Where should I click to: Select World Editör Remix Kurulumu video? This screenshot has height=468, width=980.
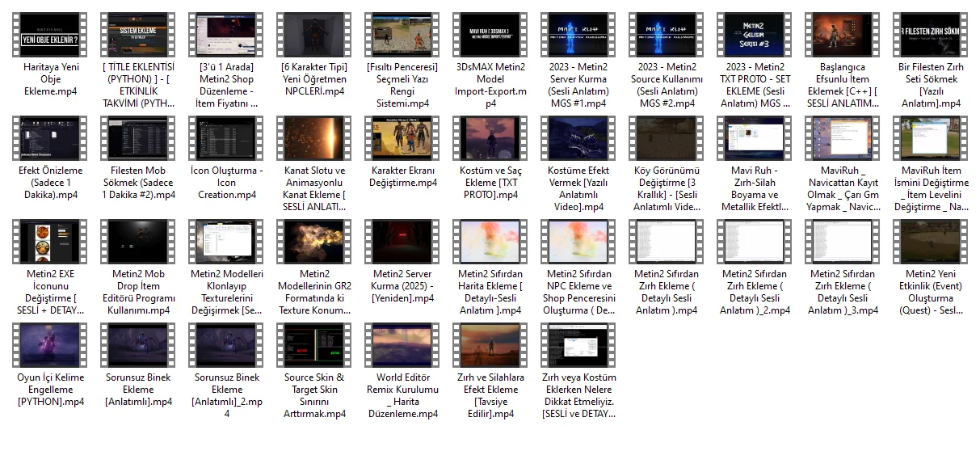click(402, 344)
